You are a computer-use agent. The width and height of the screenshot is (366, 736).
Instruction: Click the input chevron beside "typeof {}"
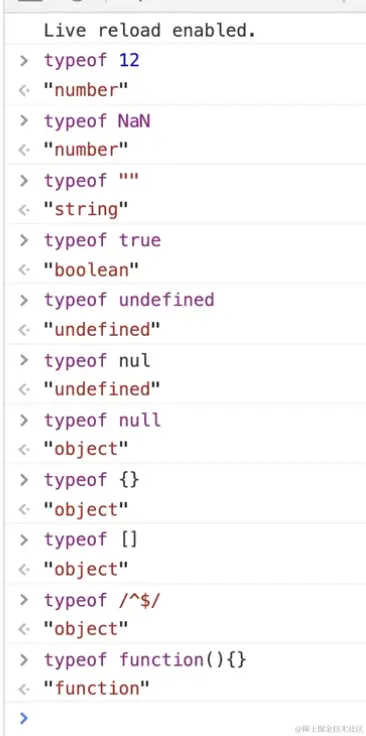click(24, 480)
